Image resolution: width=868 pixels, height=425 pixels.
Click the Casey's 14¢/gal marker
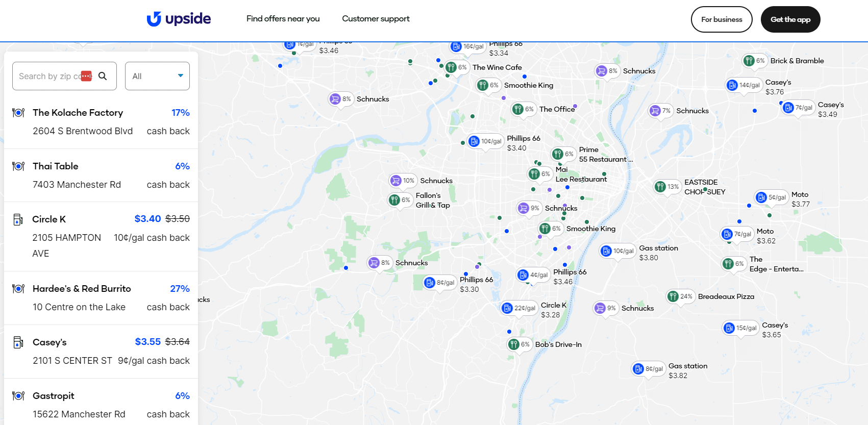click(x=744, y=85)
